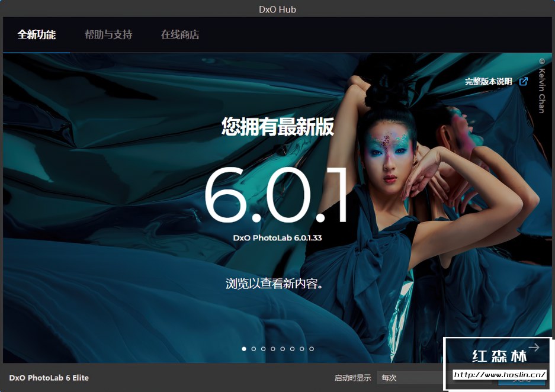Open the 完整版本说明 link
Image resolution: width=555 pixels, height=392 pixels.
point(489,82)
